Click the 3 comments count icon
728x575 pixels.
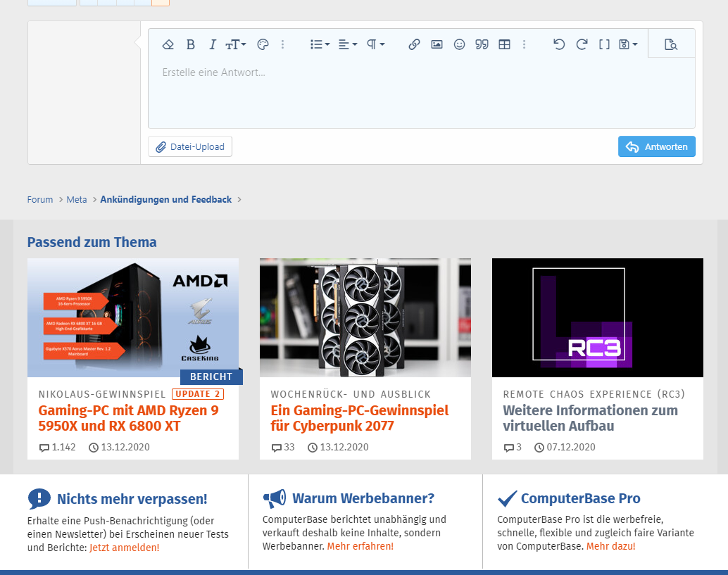pos(509,448)
